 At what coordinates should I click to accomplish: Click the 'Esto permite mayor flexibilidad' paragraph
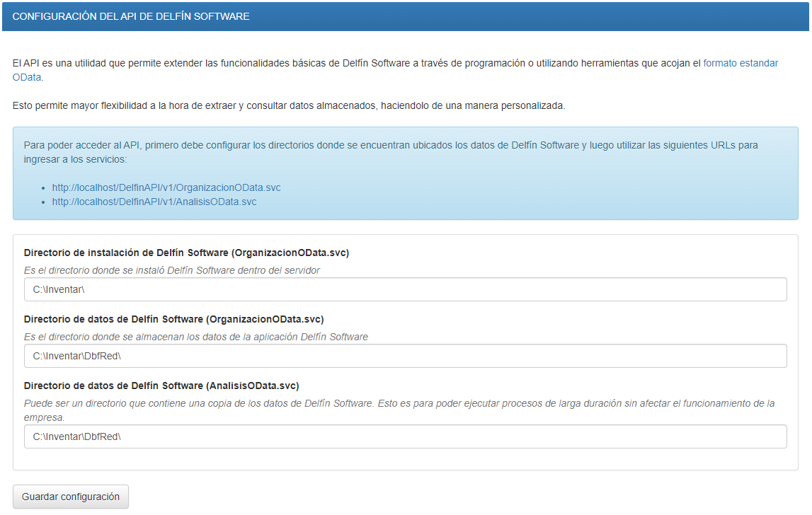[x=289, y=105]
